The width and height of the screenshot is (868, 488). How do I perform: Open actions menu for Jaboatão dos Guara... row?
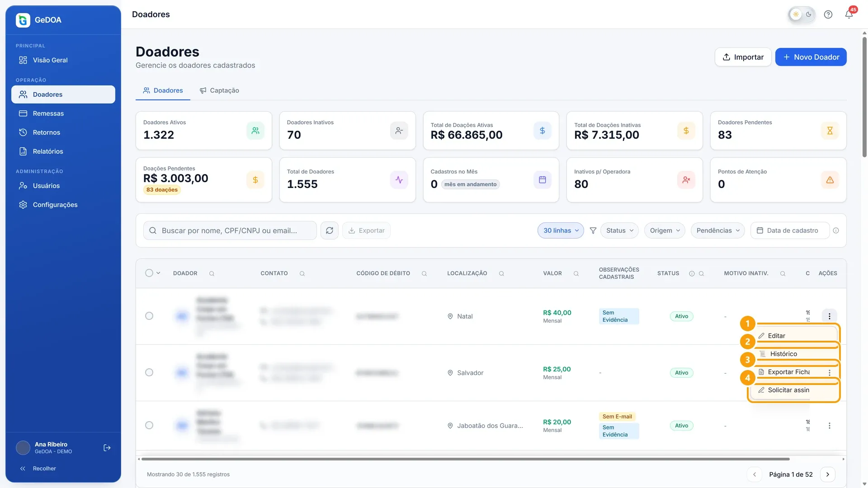[x=830, y=426]
